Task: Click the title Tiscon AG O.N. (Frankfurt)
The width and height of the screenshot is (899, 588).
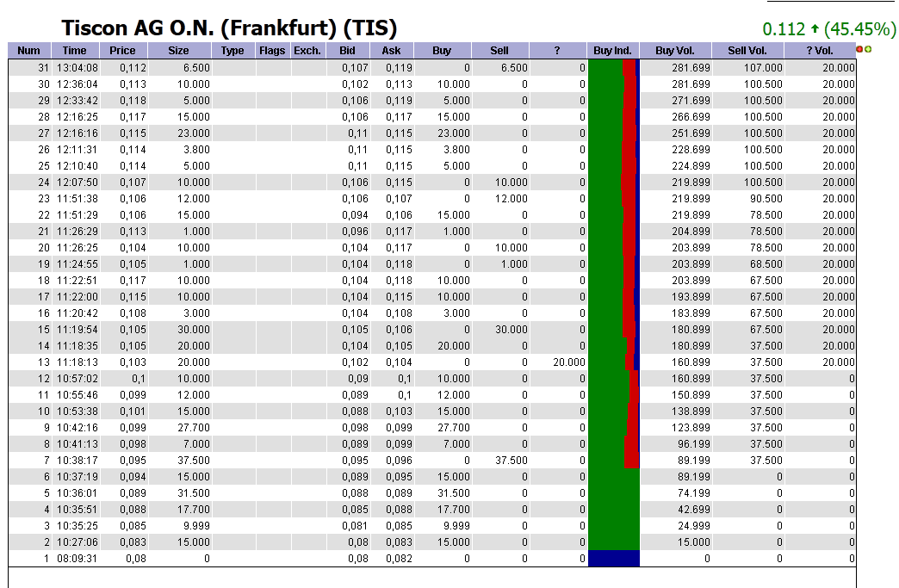Action: [x=228, y=26]
